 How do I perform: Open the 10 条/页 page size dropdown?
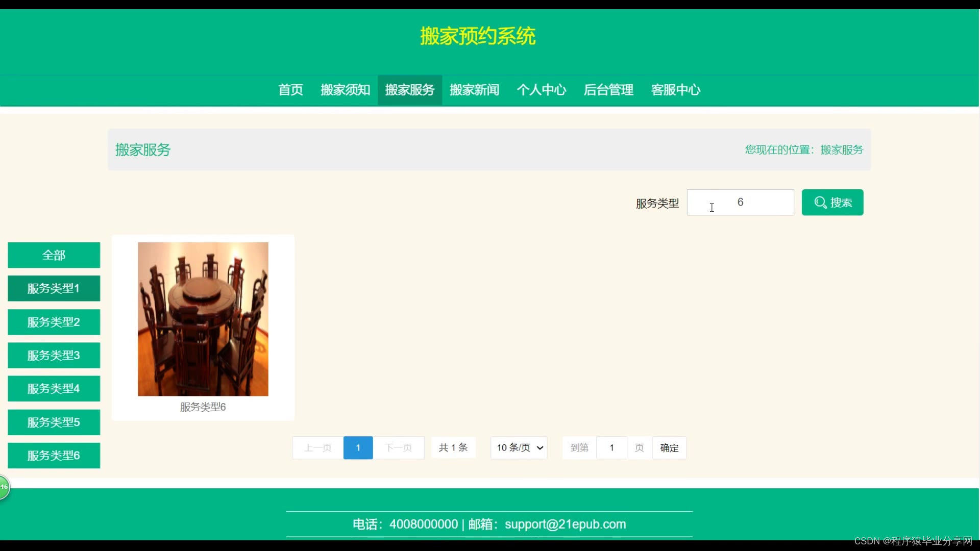tap(519, 447)
